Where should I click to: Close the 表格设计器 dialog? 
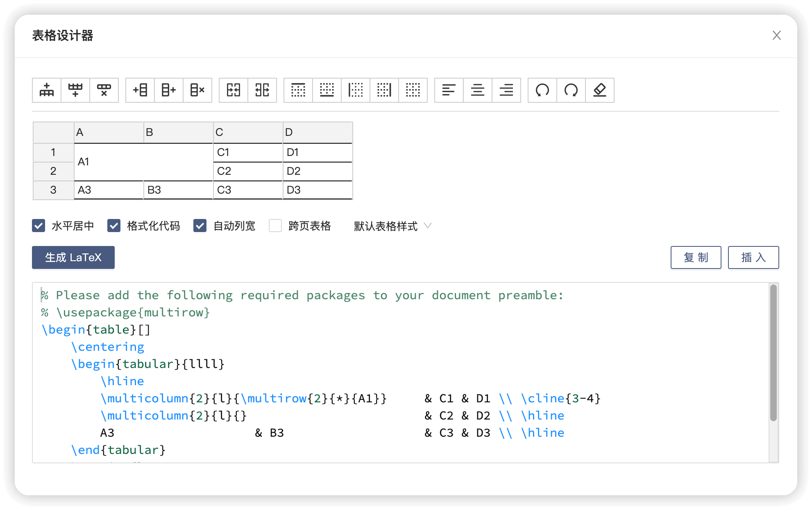point(777,35)
